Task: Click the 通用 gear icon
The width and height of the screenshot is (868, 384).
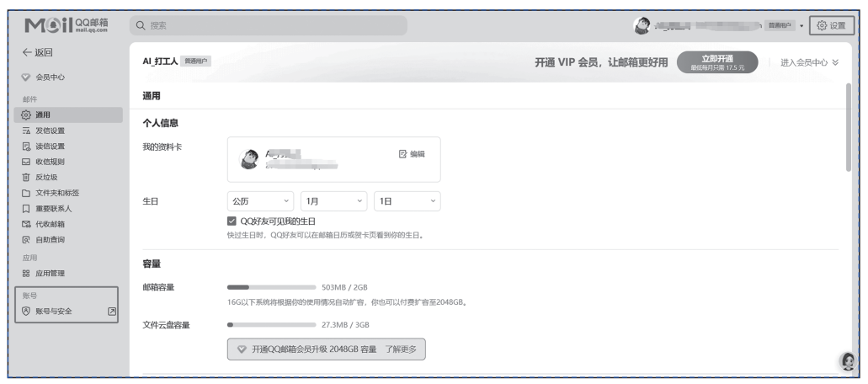Action: pos(25,115)
